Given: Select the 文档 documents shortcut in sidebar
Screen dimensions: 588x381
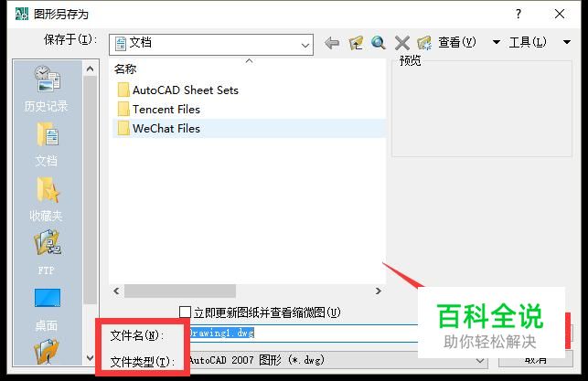Looking at the screenshot, I should click(x=47, y=144).
